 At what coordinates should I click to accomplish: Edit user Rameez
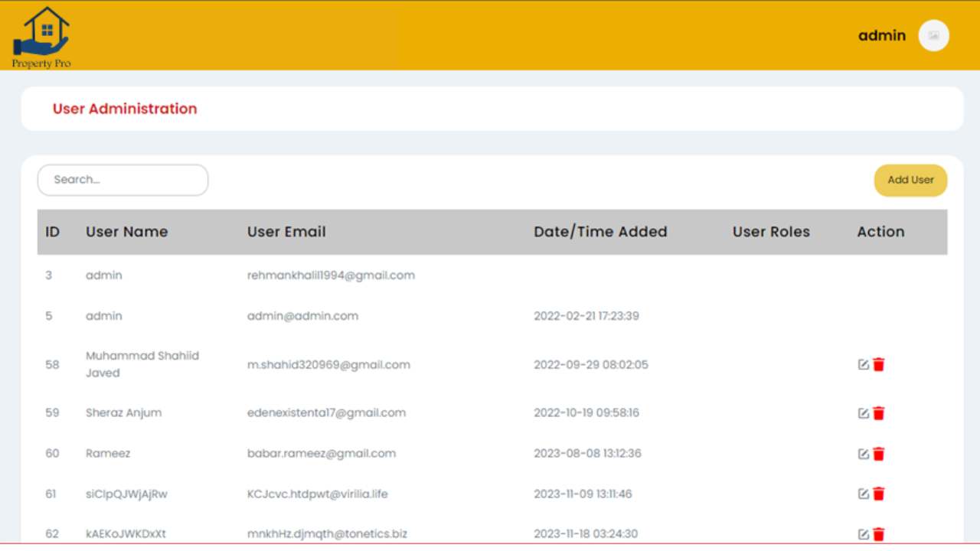[863, 454]
